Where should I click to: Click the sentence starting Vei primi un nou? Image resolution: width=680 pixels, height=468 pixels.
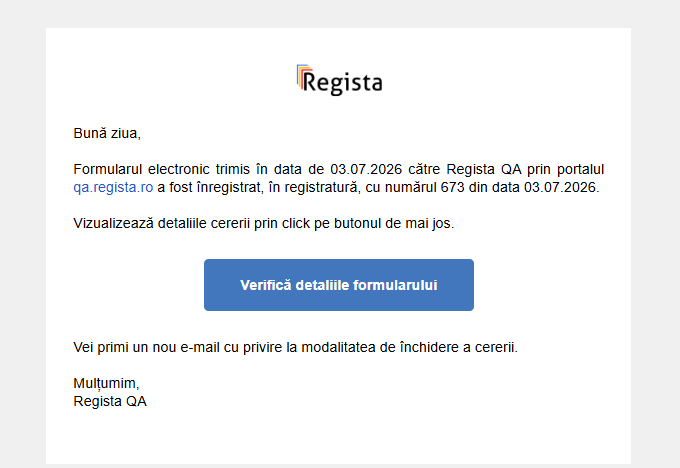click(x=295, y=347)
